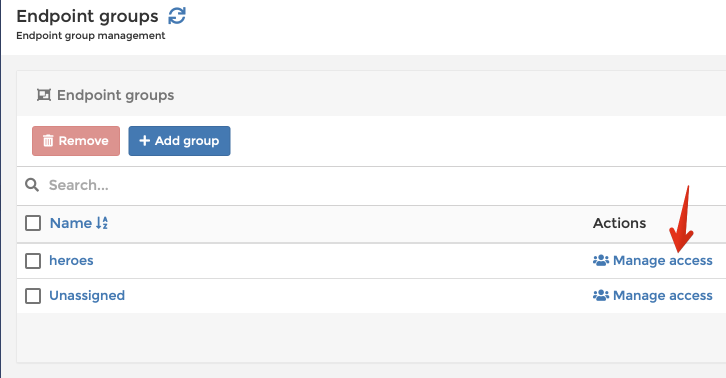Check the heroes group checkbox
The width and height of the screenshot is (726, 378).
pyautogui.click(x=33, y=261)
